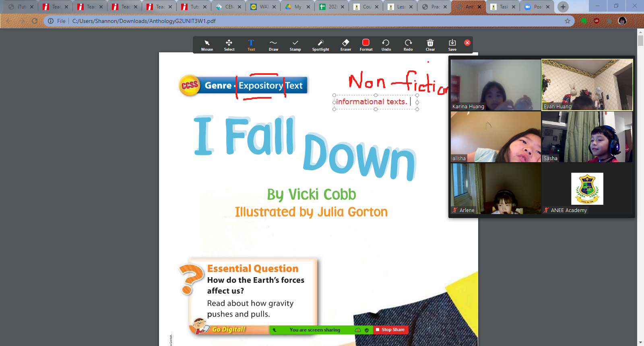
Task: Click the Expository Text genre label
Action: coord(270,85)
